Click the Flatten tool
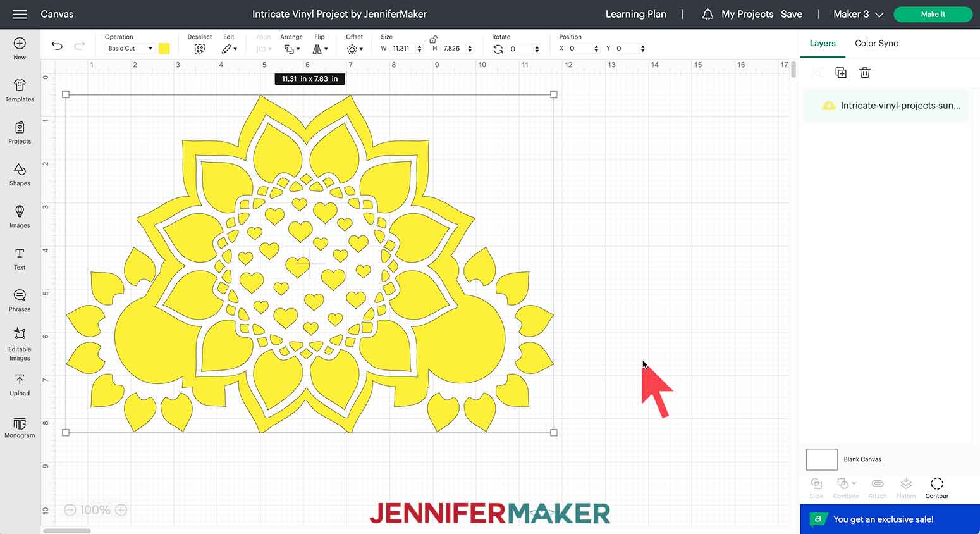980x534 pixels. (x=906, y=488)
